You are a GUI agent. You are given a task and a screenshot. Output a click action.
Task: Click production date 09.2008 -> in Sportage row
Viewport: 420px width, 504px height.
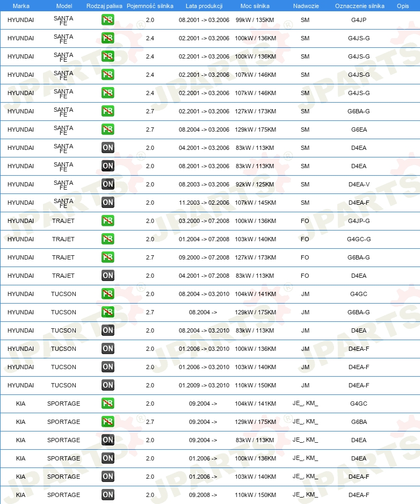pos(203,495)
